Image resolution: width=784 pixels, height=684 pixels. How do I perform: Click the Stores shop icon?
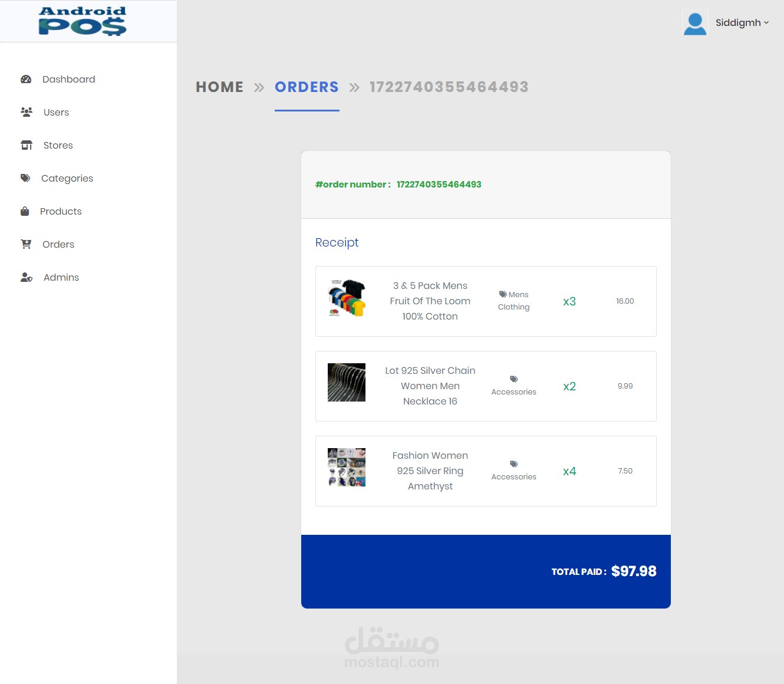pyautogui.click(x=27, y=145)
